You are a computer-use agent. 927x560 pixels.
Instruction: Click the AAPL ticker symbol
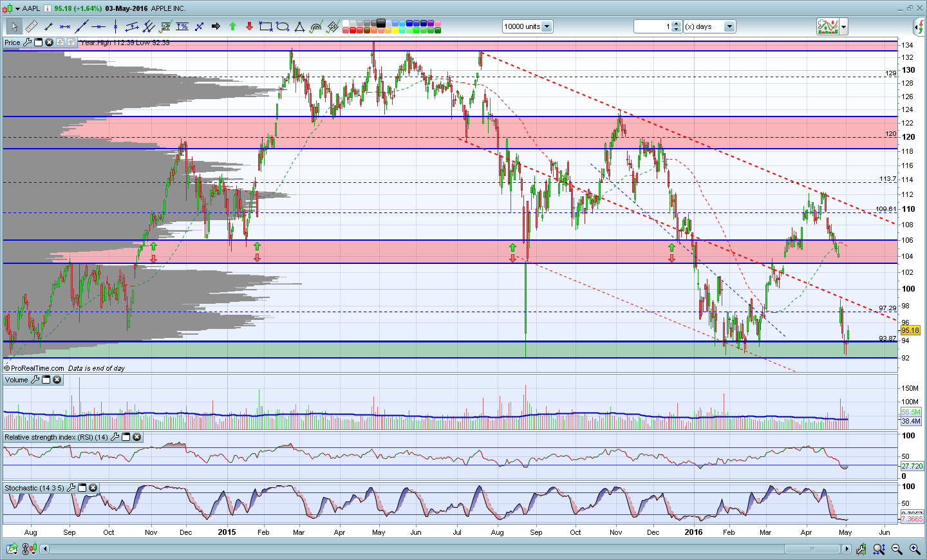(x=32, y=8)
